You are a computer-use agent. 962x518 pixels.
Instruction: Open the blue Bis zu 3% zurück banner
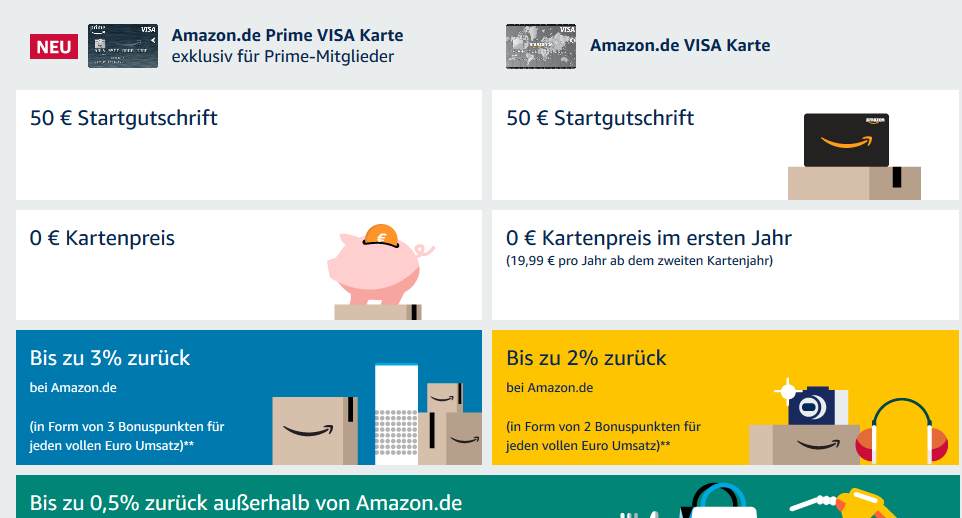pyautogui.click(x=248, y=398)
